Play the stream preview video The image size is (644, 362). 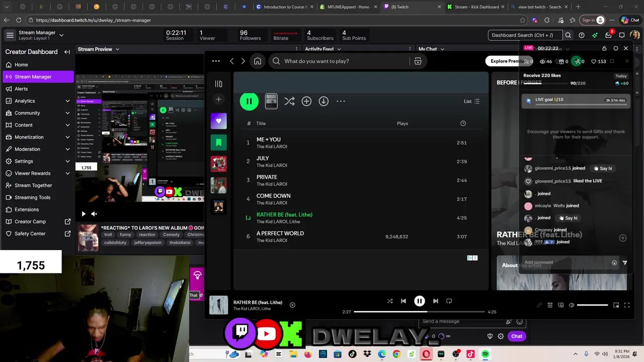tap(84, 214)
